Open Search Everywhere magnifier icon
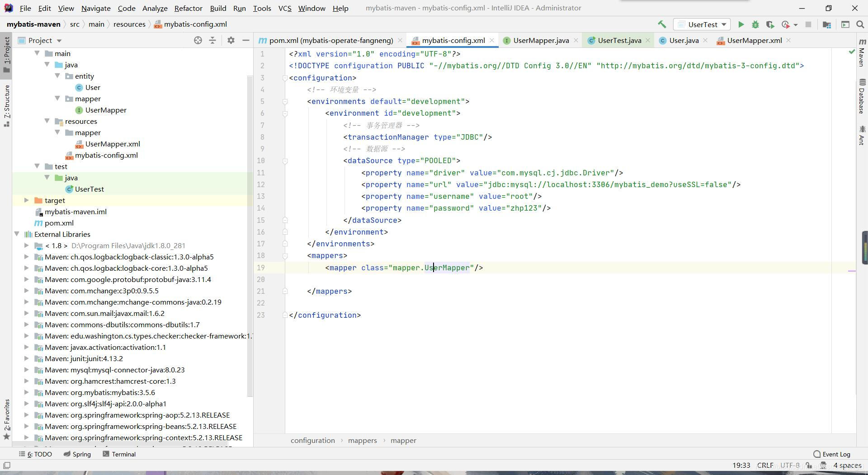 coord(860,24)
